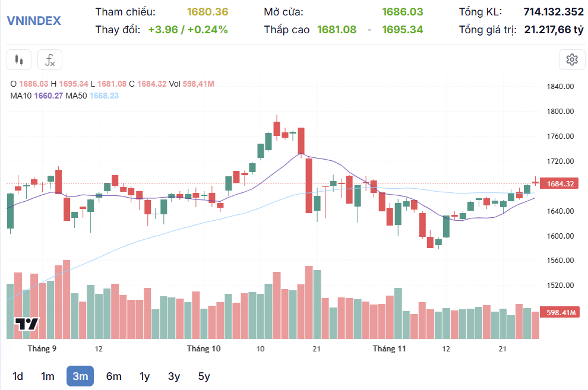
Task: Switch to the 5y time range
Action: (x=204, y=376)
